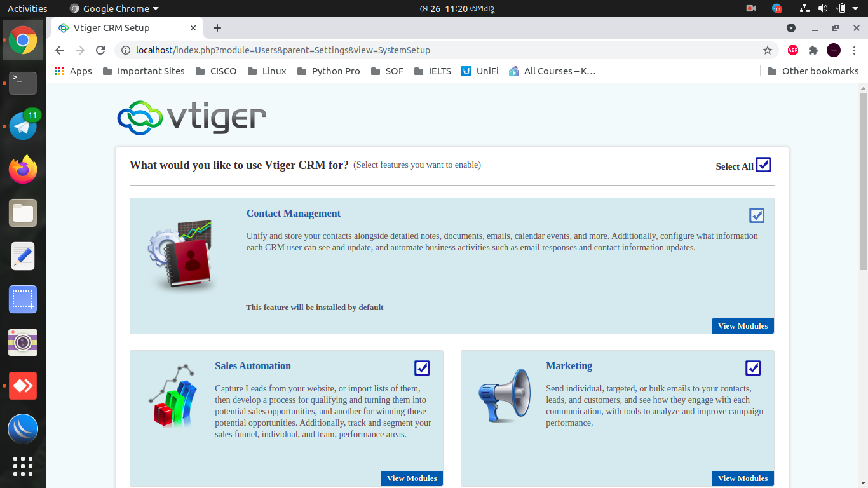
Task: Open the Chrome three-dot menu
Action: coord(855,50)
